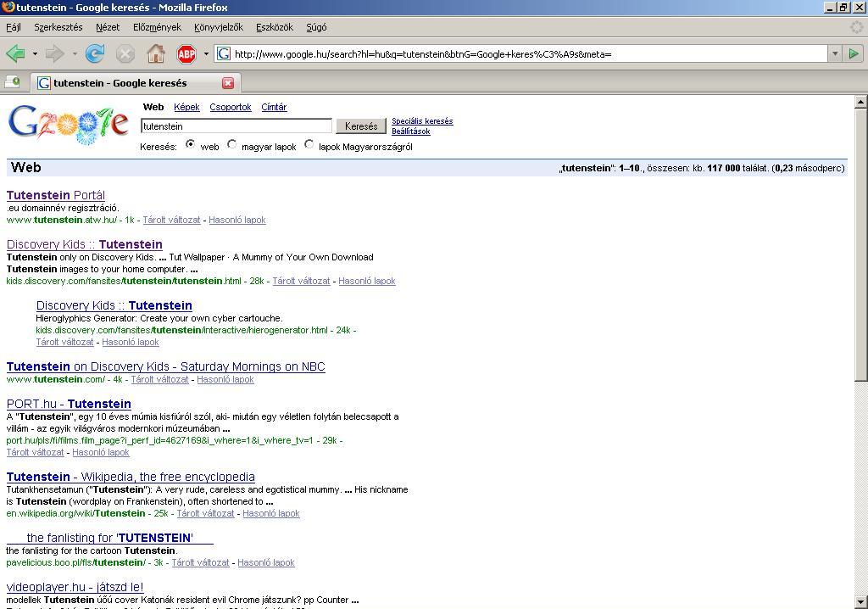Click the Firefox throbber activity icon

[856, 26]
